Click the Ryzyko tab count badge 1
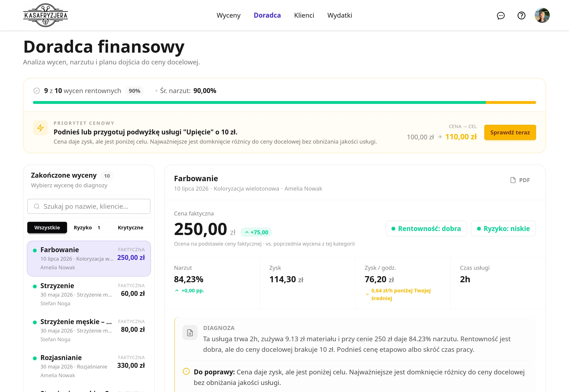 tap(99, 228)
